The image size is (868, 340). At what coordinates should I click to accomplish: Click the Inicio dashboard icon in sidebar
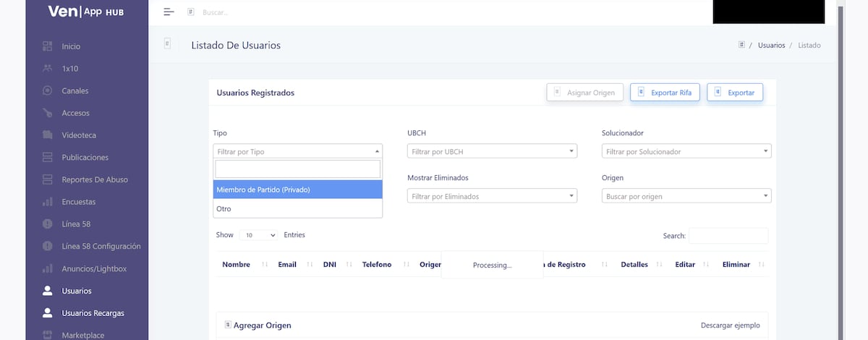48,46
